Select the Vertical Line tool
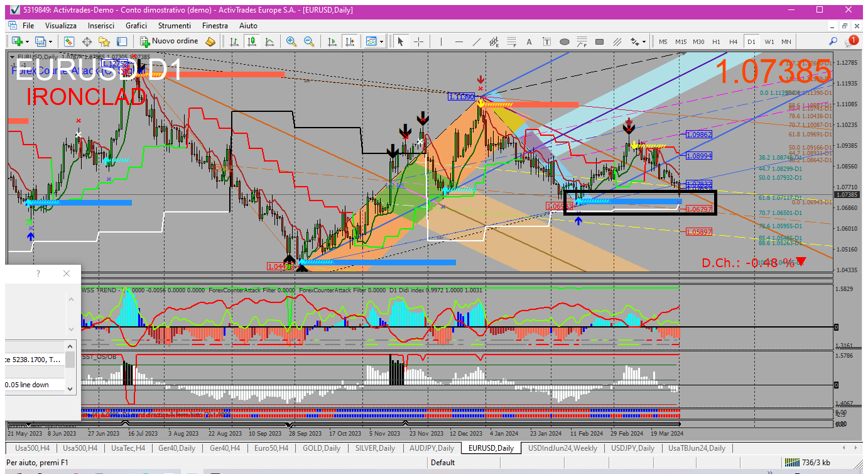The image size is (868, 474). pos(441,41)
